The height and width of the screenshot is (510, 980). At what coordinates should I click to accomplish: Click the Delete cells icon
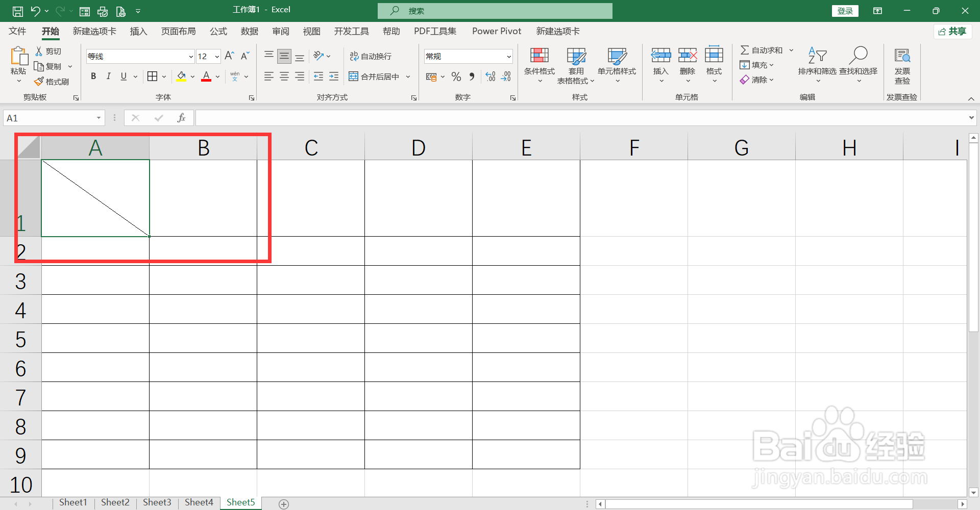click(x=688, y=55)
